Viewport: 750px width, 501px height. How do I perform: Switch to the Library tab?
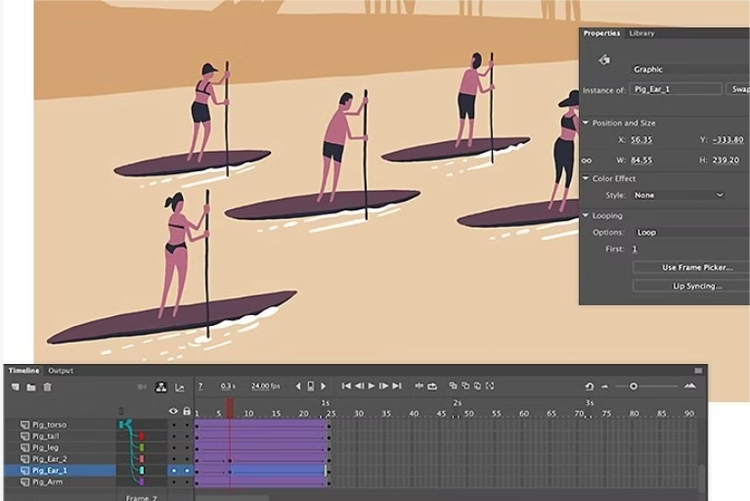(642, 33)
